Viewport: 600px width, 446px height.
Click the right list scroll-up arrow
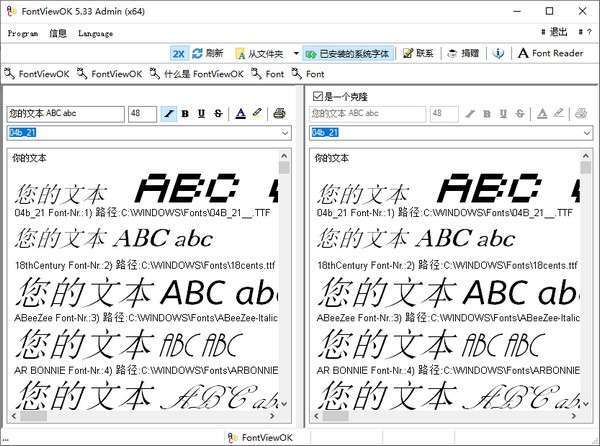[586, 156]
